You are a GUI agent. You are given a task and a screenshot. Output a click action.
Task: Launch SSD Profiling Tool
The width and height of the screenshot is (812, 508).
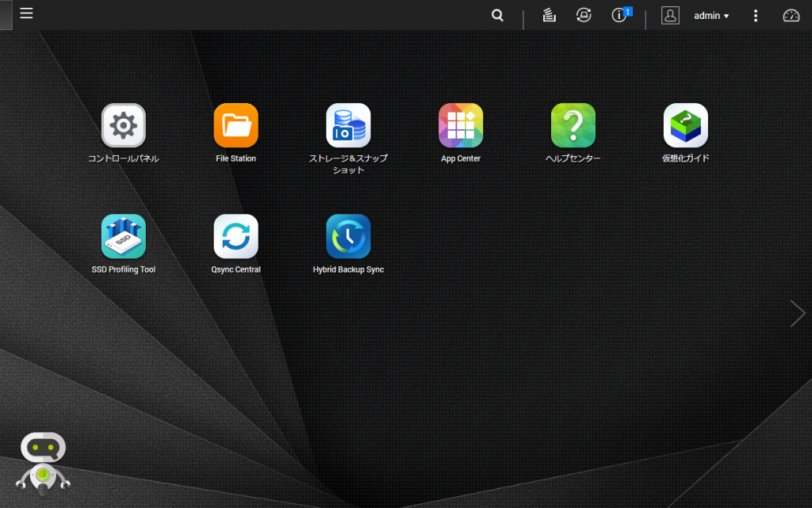tap(124, 236)
